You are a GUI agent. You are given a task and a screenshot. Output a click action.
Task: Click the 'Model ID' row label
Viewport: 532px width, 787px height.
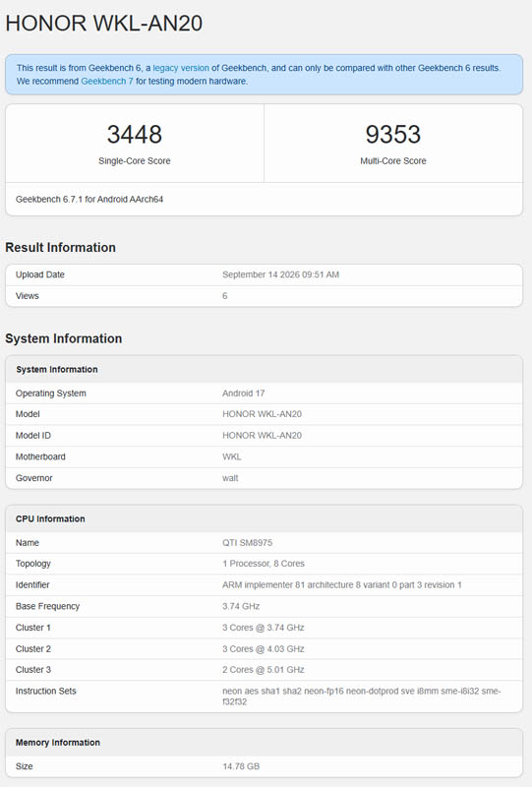tap(33, 436)
